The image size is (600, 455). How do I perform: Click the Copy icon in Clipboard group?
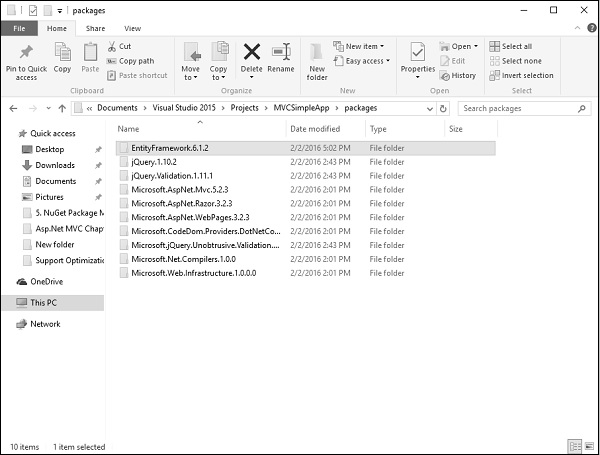pos(62,52)
